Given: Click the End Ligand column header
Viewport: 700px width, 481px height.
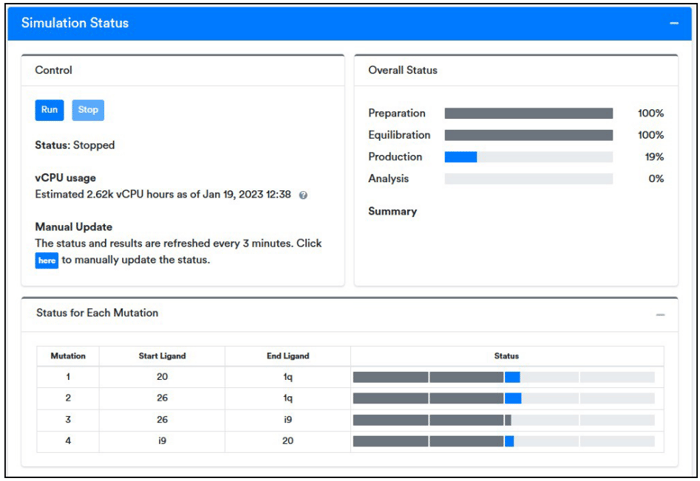Looking at the screenshot, I should 288,356.
